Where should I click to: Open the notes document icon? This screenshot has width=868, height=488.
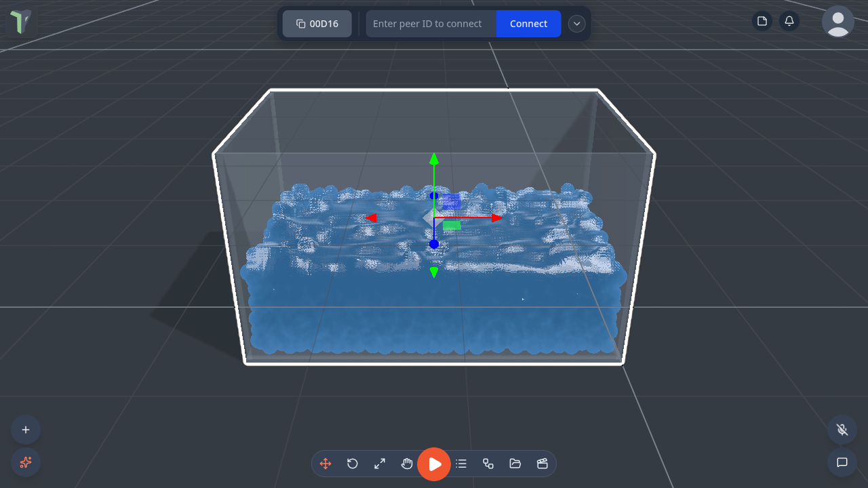pos(762,21)
